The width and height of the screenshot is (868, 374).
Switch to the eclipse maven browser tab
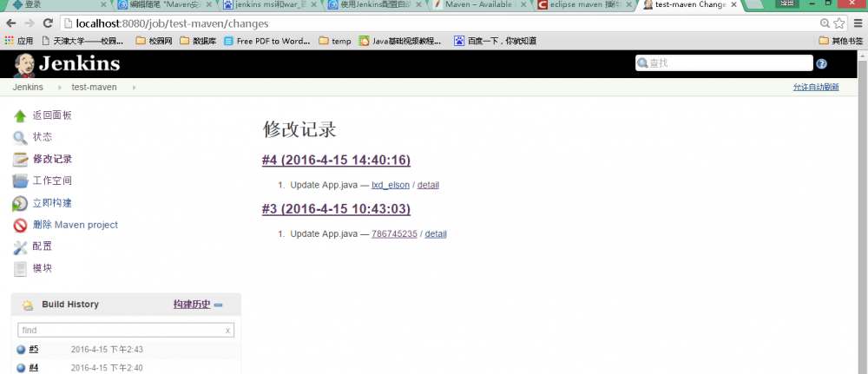tap(584, 5)
